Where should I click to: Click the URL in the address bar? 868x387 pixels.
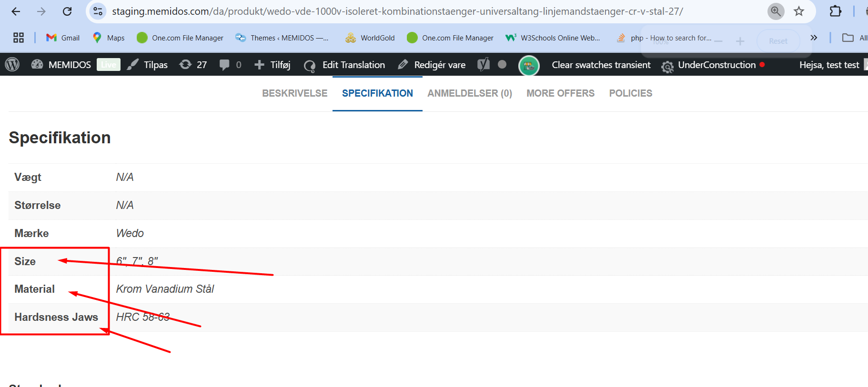(x=397, y=11)
